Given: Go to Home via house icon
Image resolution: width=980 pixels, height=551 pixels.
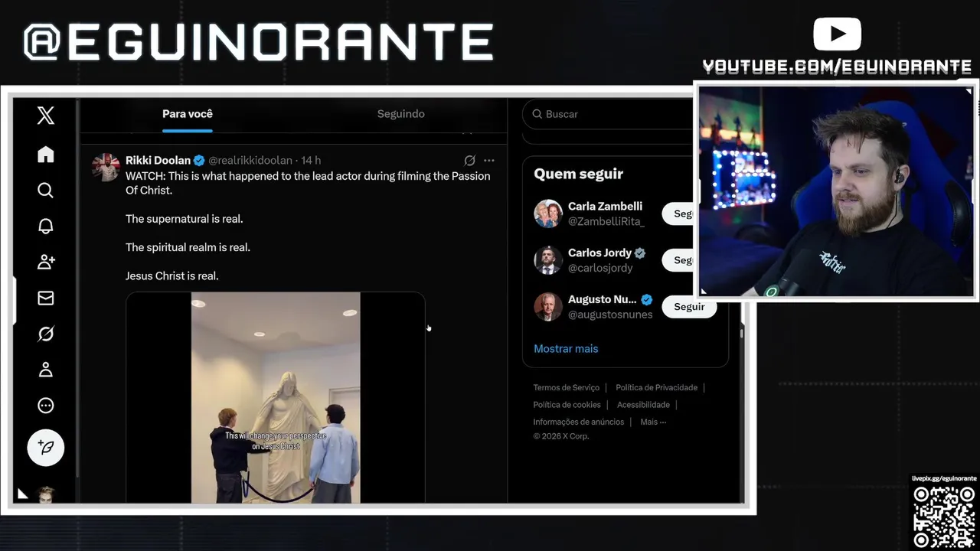Looking at the screenshot, I should coord(46,155).
